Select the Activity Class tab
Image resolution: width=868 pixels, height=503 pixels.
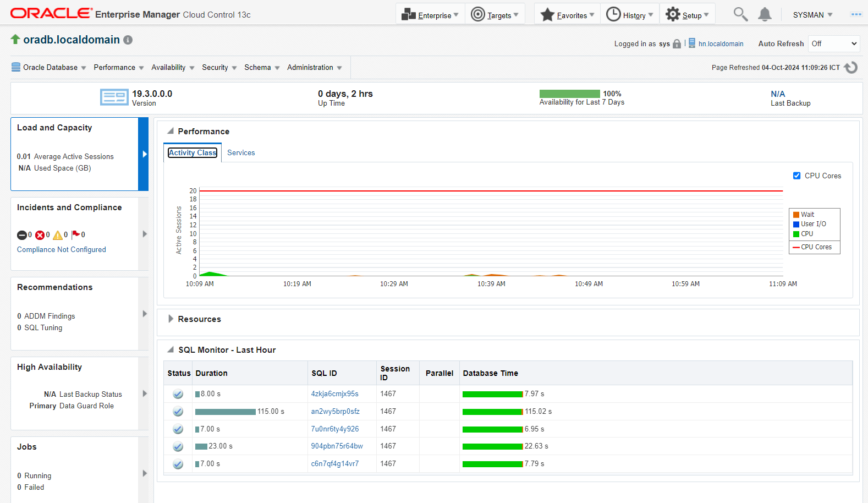point(193,152)
